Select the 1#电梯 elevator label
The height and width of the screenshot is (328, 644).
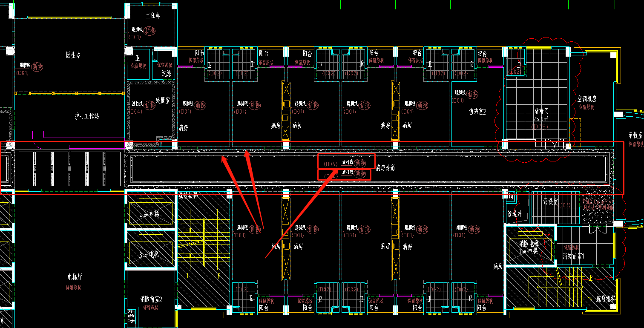click(x=529, y=251)
